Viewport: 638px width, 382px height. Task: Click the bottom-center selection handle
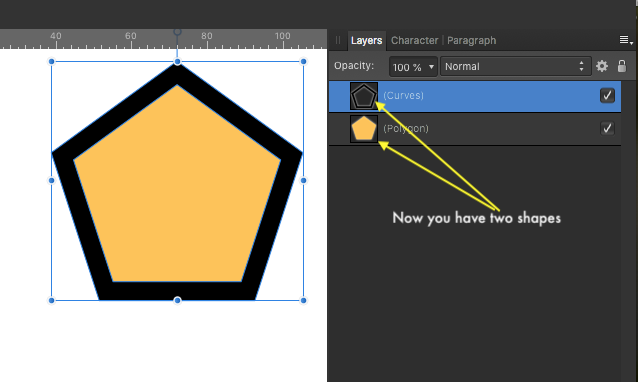(x=177, y=300)
